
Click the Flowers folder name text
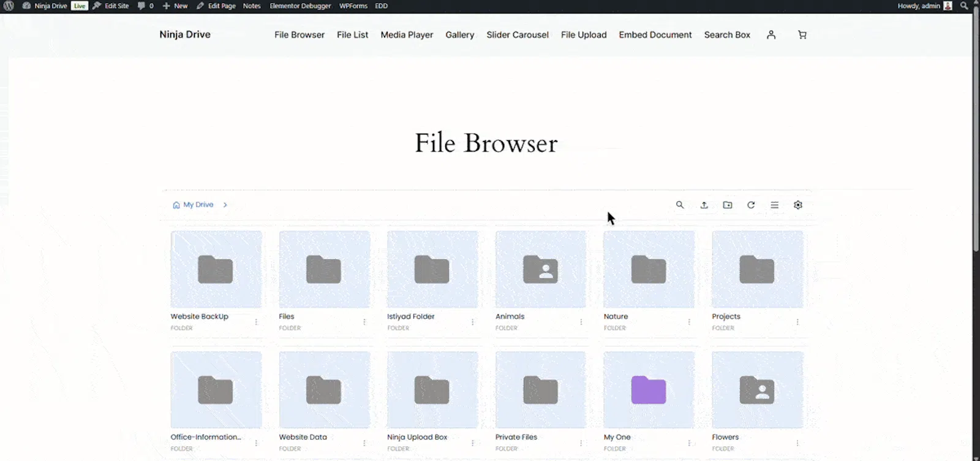(x=725, y=437)
